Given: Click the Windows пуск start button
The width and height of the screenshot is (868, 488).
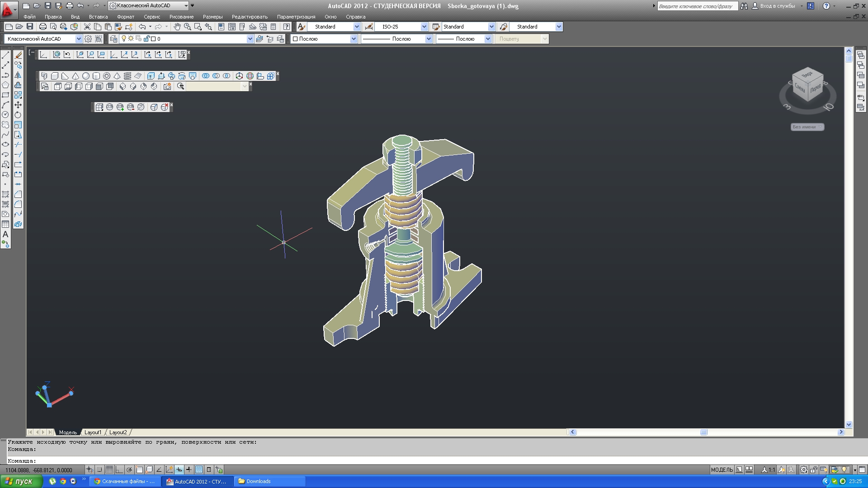Looking at the screenshot, I should click(22, 481).
